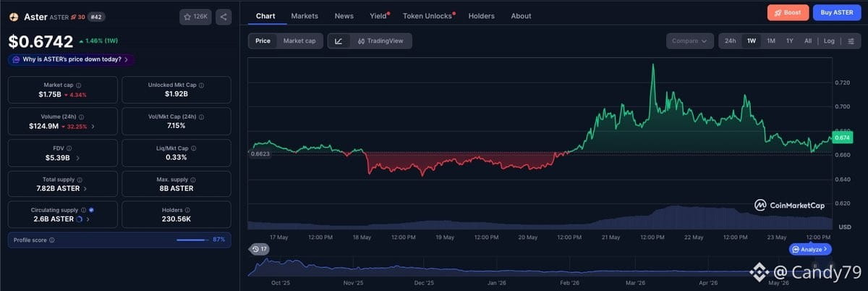Click the verified badge beside Circulating supply
868x291 pixels.
coord(91,209)
